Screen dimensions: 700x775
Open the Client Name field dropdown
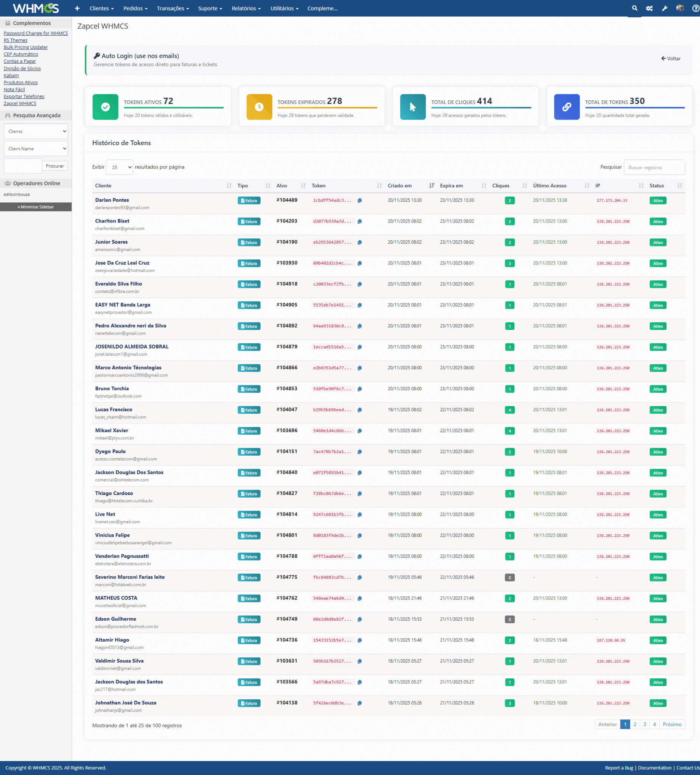[x=36, y=149]
